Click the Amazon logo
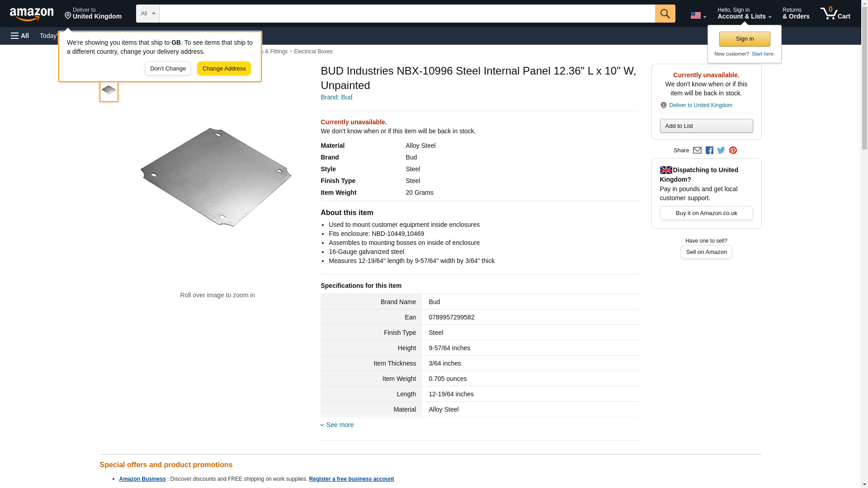 32,14
